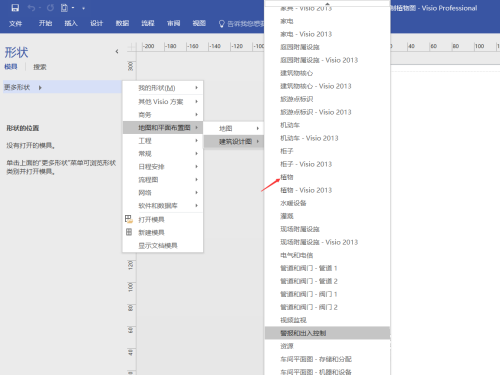Expand the 我的形状(M) submenu
This screenshot has height=375, width=500.
(163, 88)
